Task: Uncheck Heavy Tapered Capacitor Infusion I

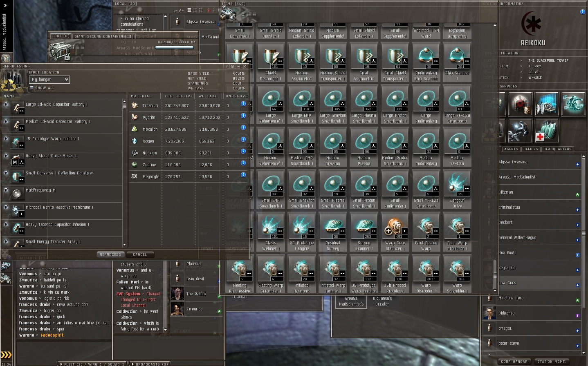Action: (6, 224)
